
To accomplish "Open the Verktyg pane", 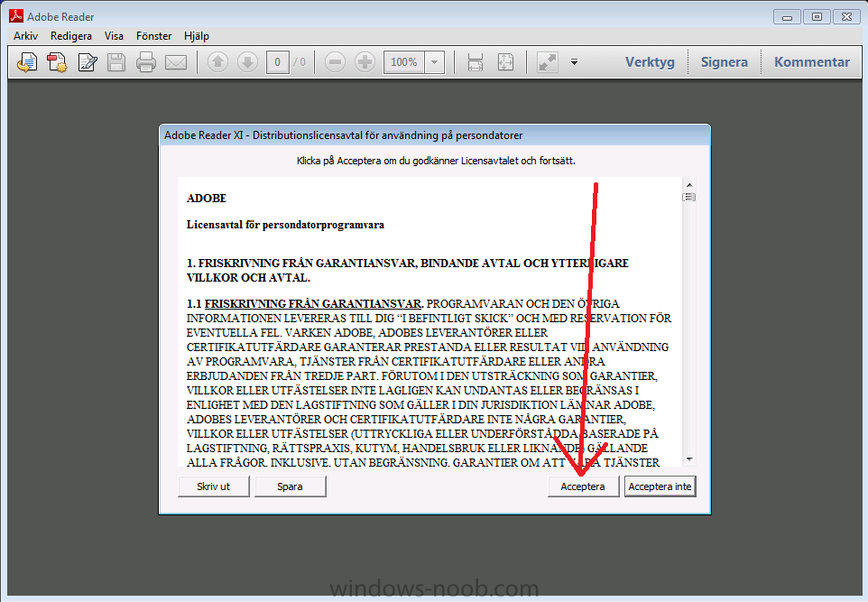I will (650, 62).
